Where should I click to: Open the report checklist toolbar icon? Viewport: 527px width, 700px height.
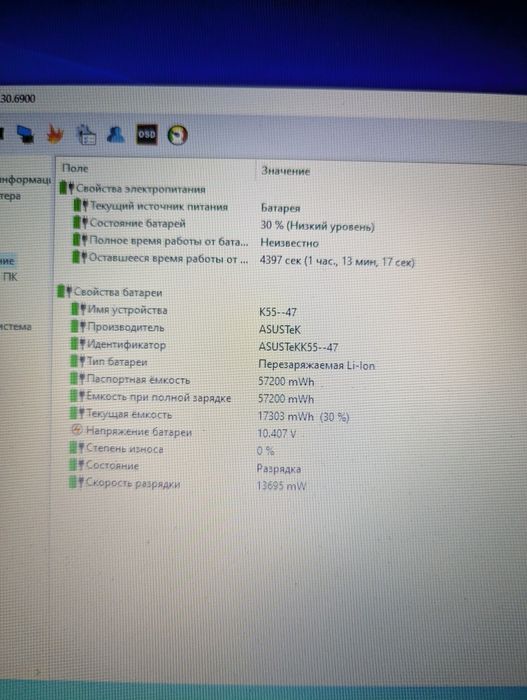tap(87, 134)
